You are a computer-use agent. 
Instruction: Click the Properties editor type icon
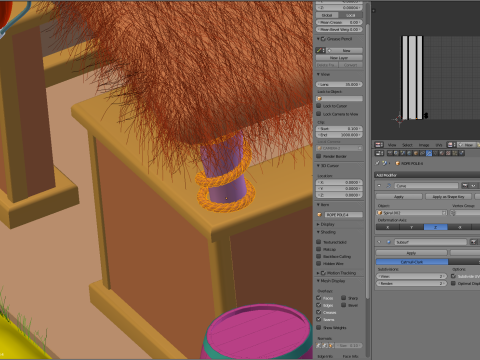click(379, 153)
